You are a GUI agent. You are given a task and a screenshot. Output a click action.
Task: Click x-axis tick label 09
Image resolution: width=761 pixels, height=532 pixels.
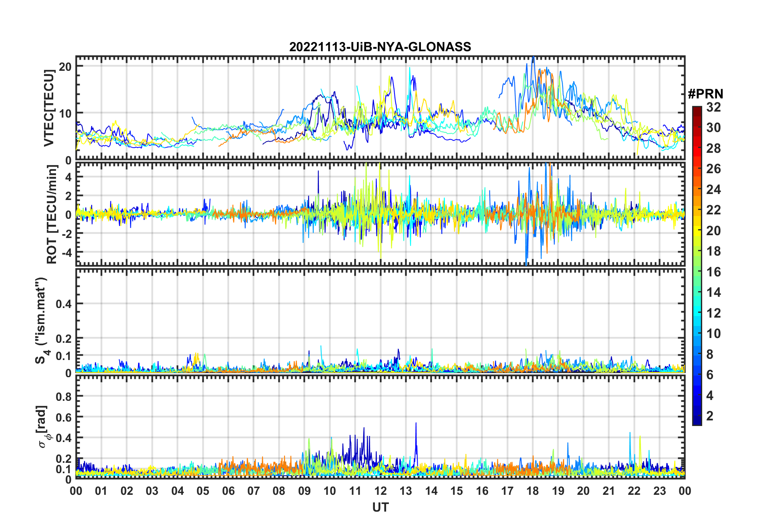(x=304, y=491)
